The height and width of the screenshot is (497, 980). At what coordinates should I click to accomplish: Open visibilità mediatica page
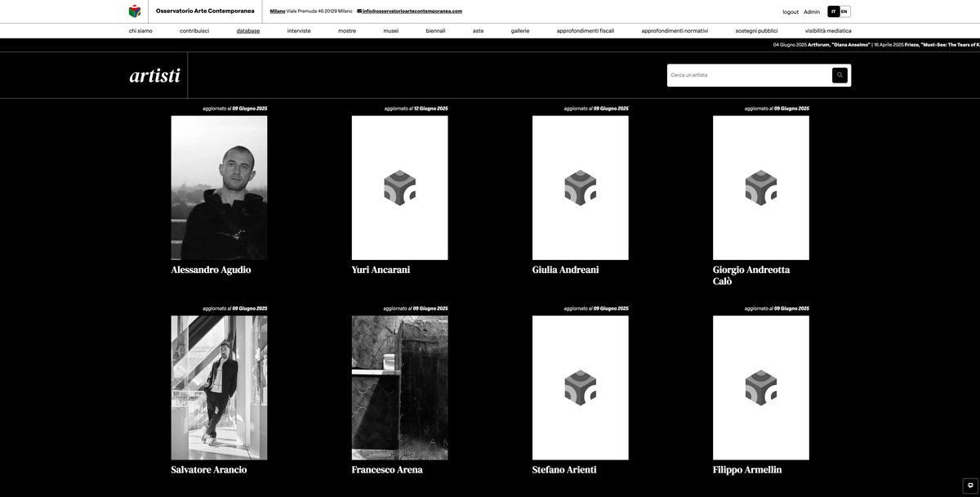click(827, 31)
